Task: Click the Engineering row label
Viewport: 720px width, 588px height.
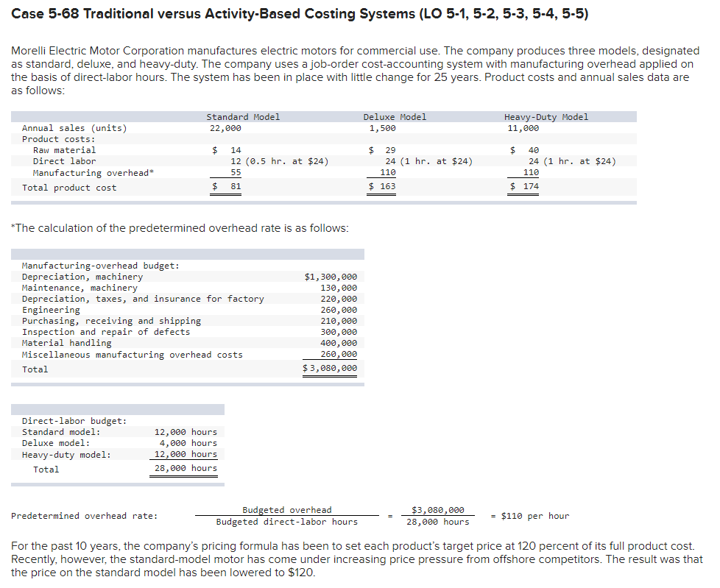Action: click(51, 310)
